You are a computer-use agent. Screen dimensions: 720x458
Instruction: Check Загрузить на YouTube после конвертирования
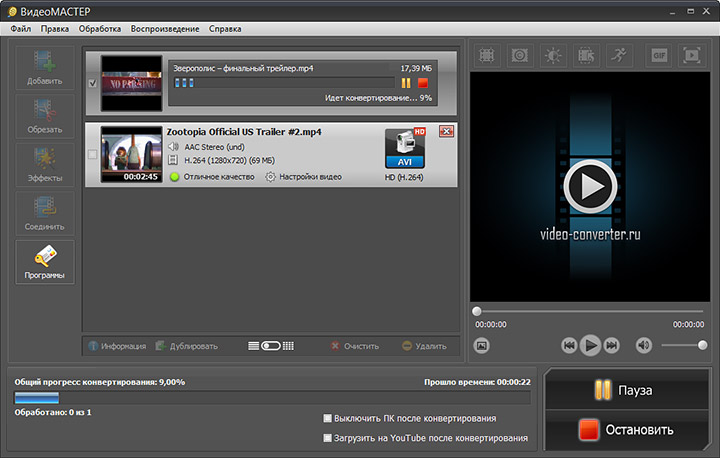(328, 438)
